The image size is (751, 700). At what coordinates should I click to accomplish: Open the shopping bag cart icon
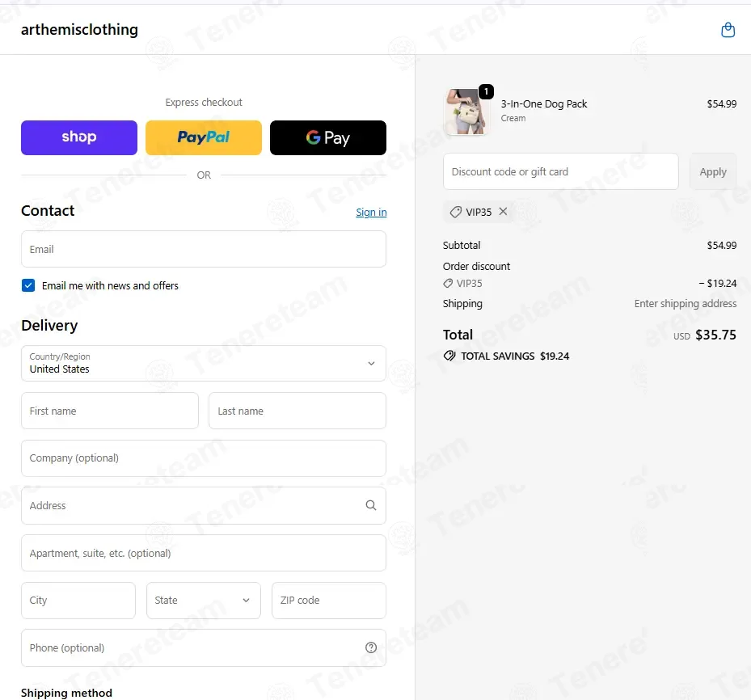tap(728, 30)
